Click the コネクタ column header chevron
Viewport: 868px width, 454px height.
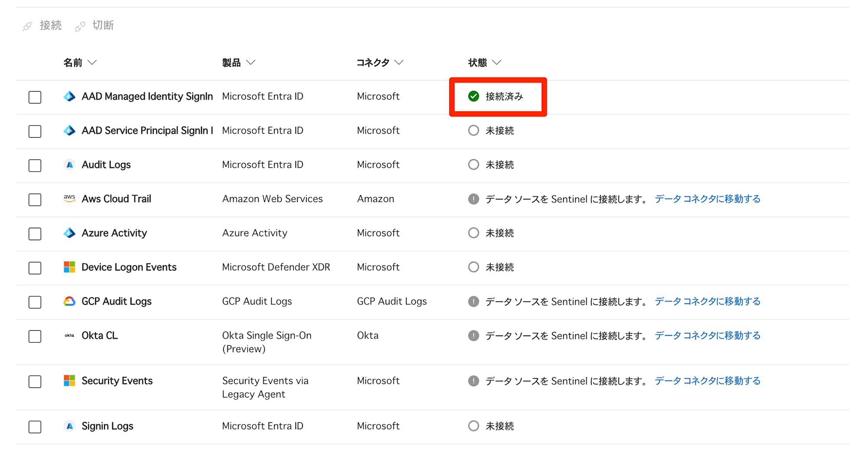coord(399,63)
